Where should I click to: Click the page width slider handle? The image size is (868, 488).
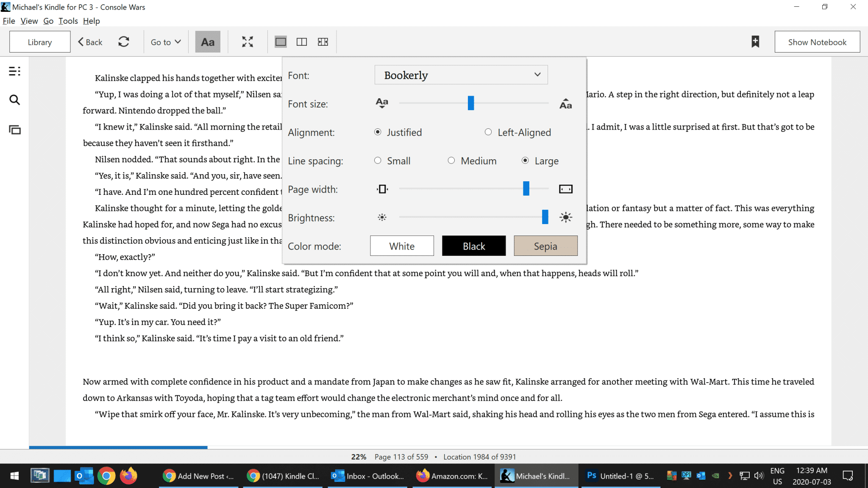pyautogui.click(x=526, y=189)
